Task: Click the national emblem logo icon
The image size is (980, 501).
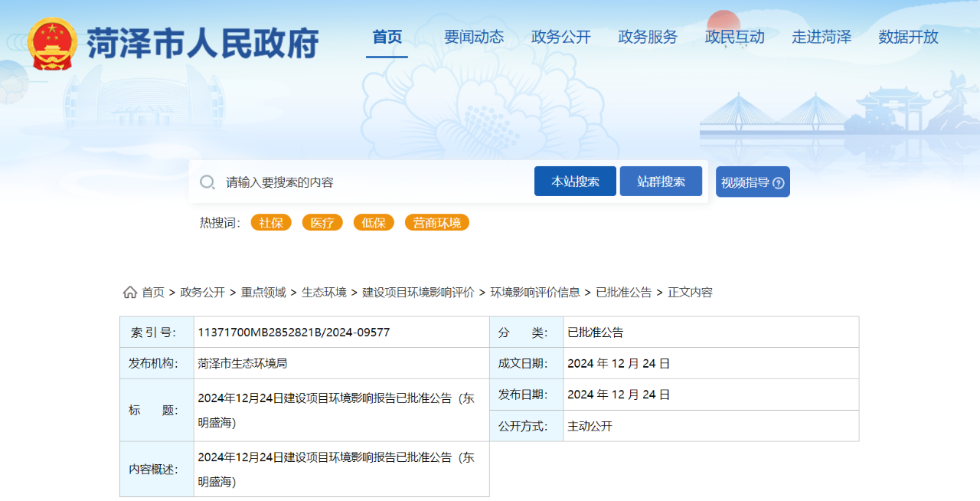Action: (52, 44)
